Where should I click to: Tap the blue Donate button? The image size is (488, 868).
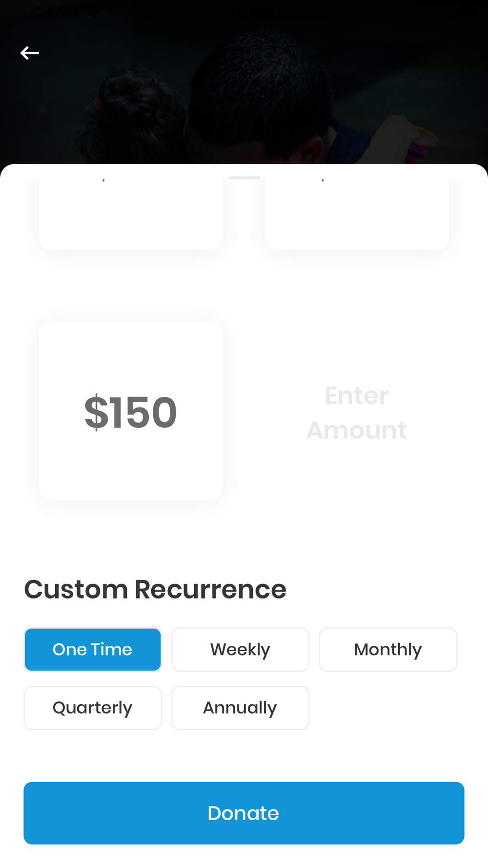[x=244, y=813]
